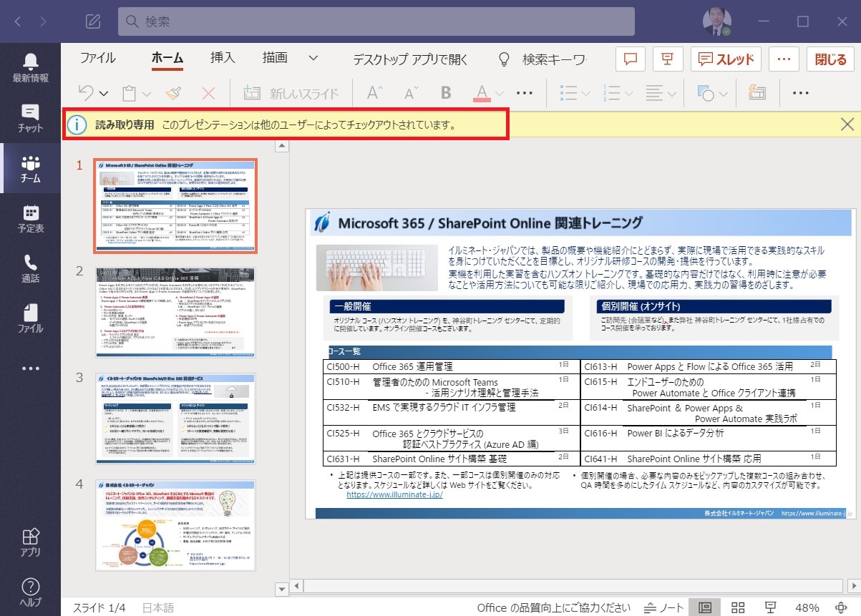Toggle the ノート notes pane
The width and height of the screenshot is (861, 616).
(664, 607)
